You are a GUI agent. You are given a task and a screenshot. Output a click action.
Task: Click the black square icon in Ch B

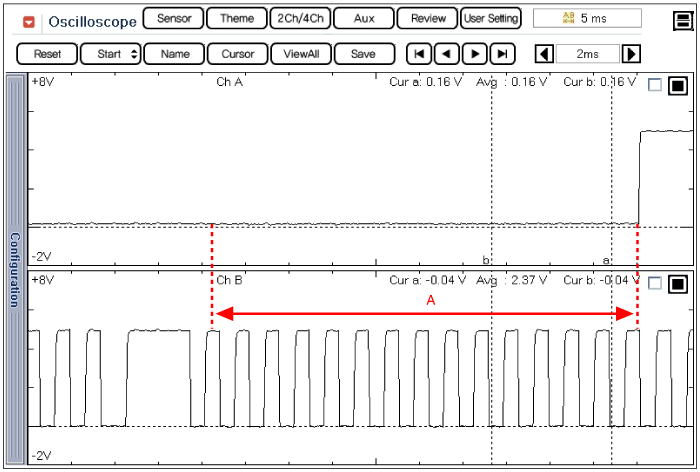[x=678, y=284]
